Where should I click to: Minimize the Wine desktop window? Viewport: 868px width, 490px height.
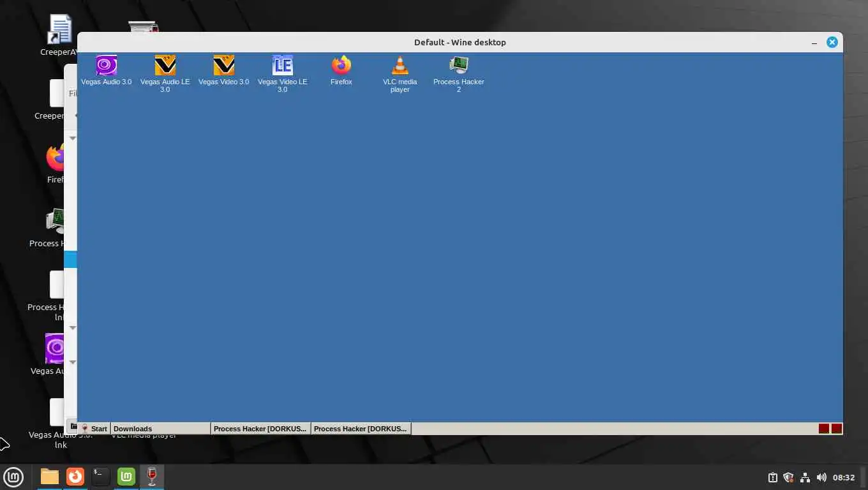(x=814, y=43)
